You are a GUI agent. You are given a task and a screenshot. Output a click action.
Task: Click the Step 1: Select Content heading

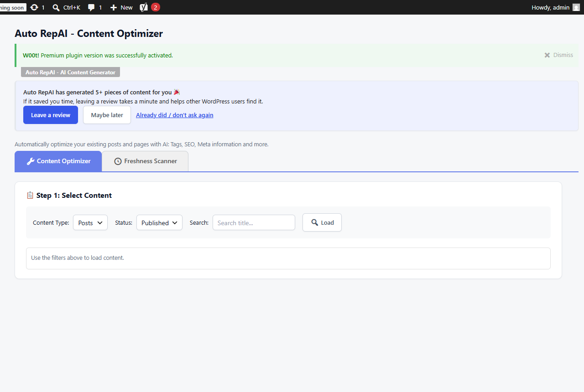[69, 195]
